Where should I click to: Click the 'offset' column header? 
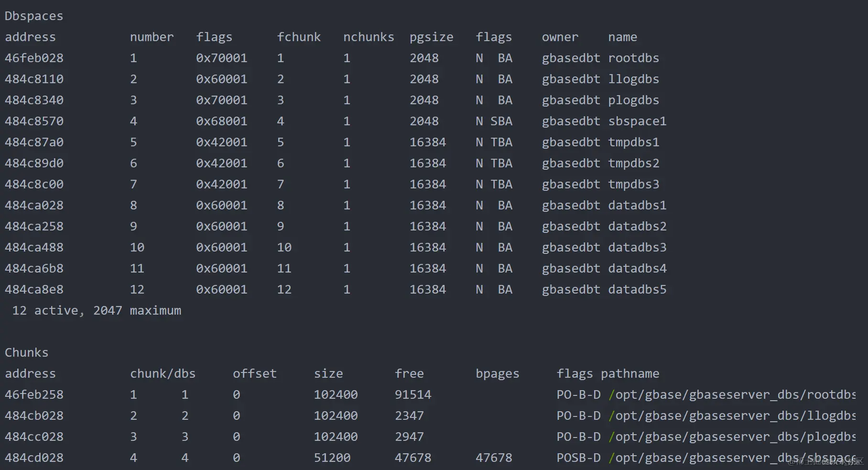pos(255,374)
